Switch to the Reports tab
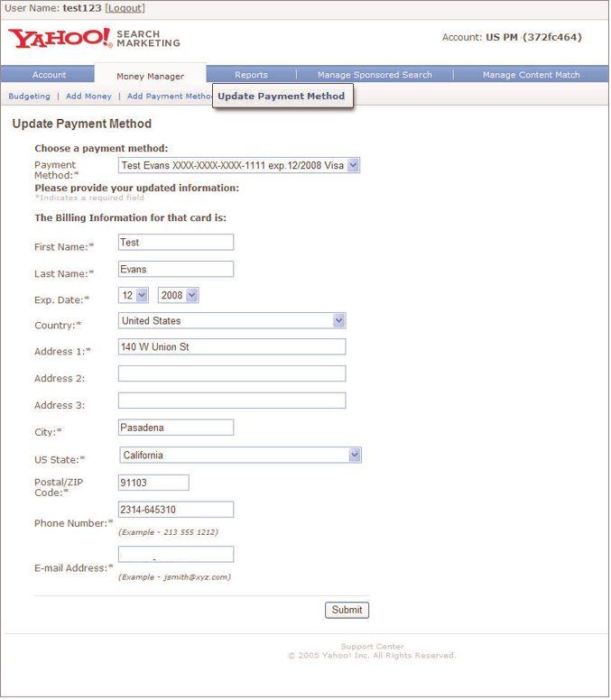Viewport: 611px width, 700px height. (251, 75)
